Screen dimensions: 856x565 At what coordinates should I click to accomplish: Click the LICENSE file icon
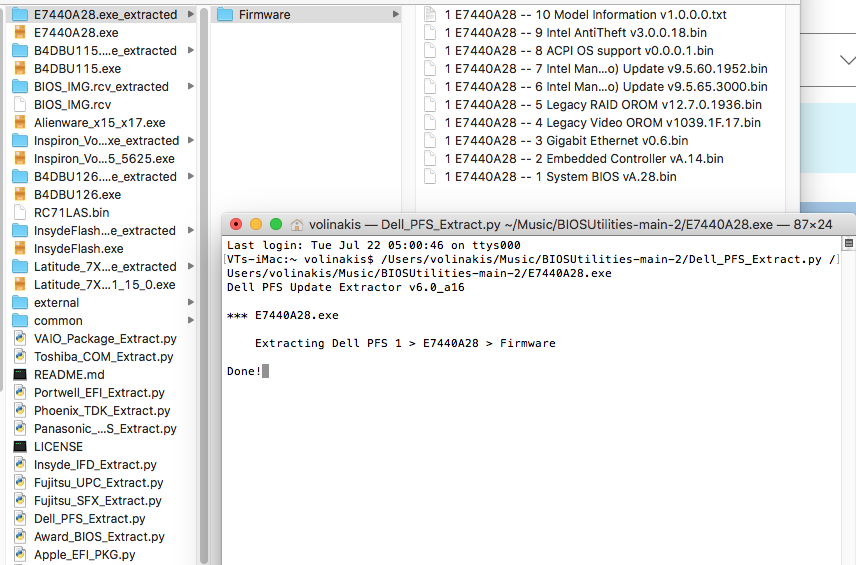[20, 447]
